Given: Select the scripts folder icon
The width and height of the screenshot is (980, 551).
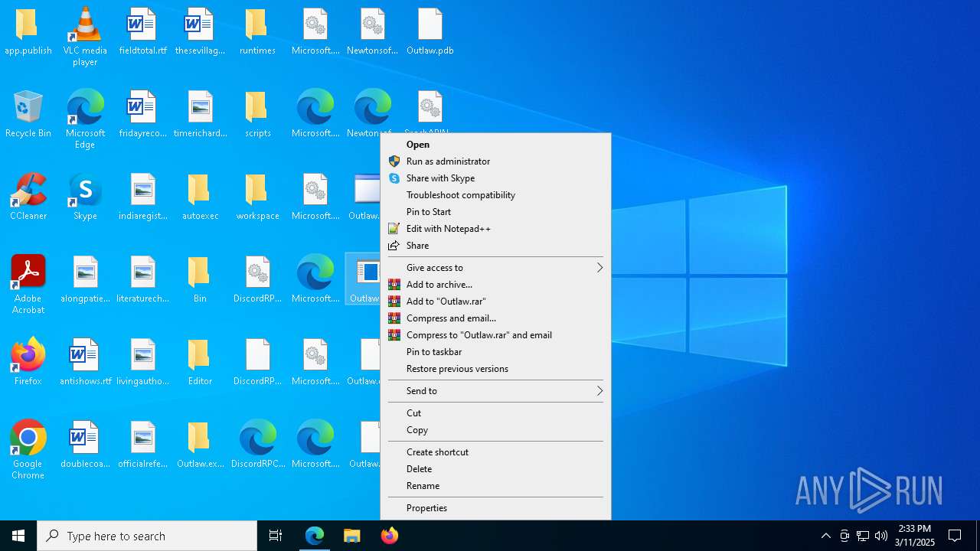Looking at the screenshot, I should pyautogui.click(x=257, y=107).
